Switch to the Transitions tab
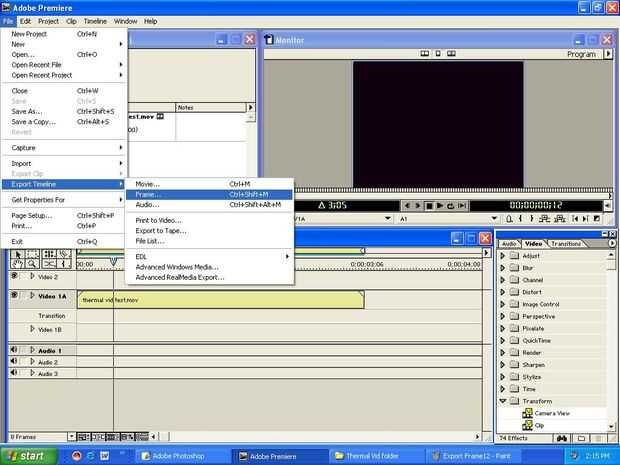The height and width of the screenshot is (465, 620). click(x=566, y=244)
